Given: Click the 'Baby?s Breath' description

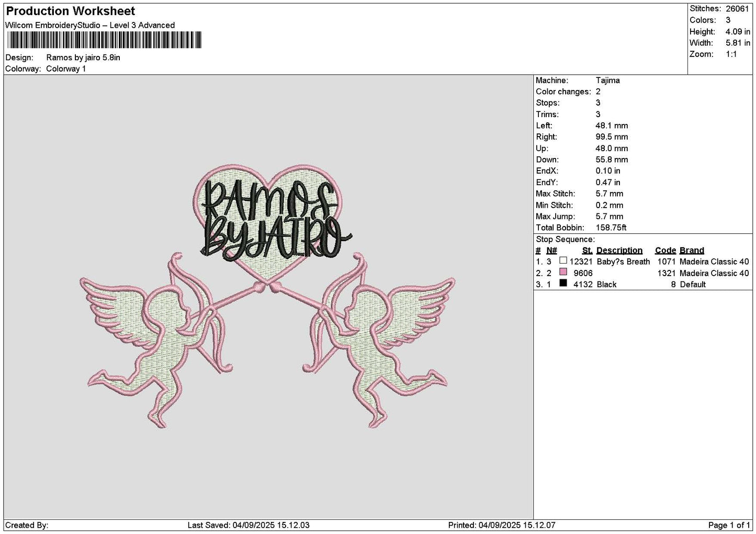Looking at the screenshot, I should (x=623, y=262).
